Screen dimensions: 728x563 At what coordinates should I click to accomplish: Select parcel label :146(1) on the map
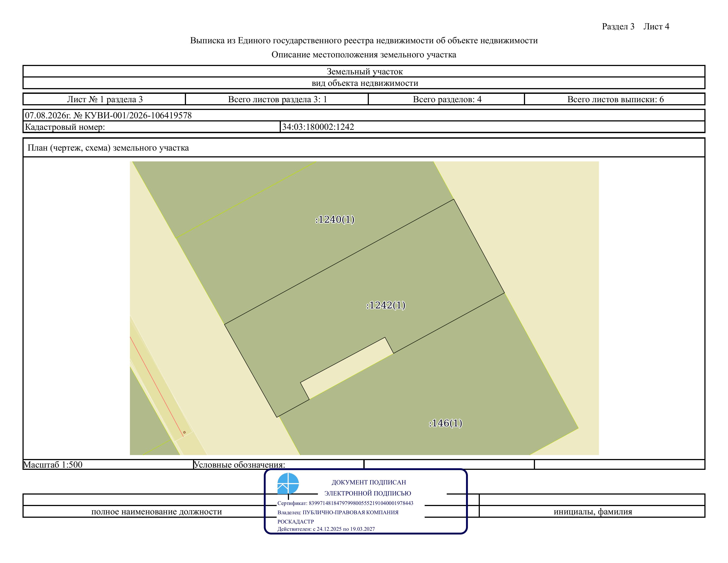coord(445,423)
